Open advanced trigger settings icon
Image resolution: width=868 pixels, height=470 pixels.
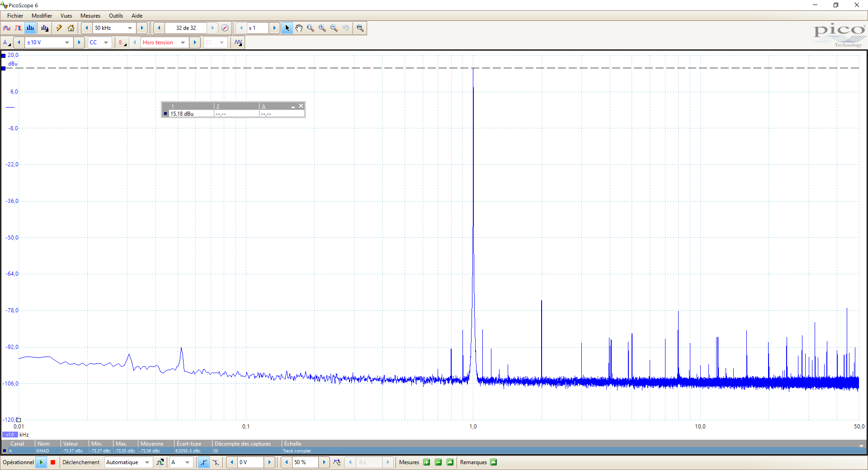tap(160, 462)
